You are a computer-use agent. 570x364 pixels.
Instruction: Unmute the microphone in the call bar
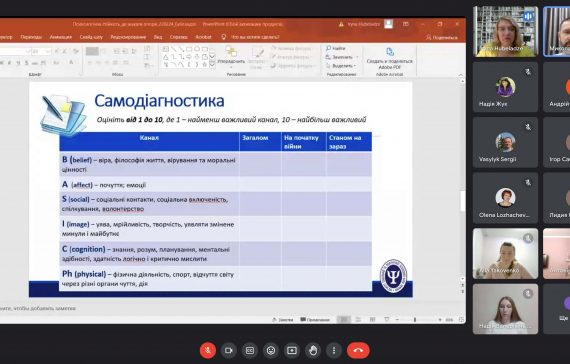tap(208, 351)
